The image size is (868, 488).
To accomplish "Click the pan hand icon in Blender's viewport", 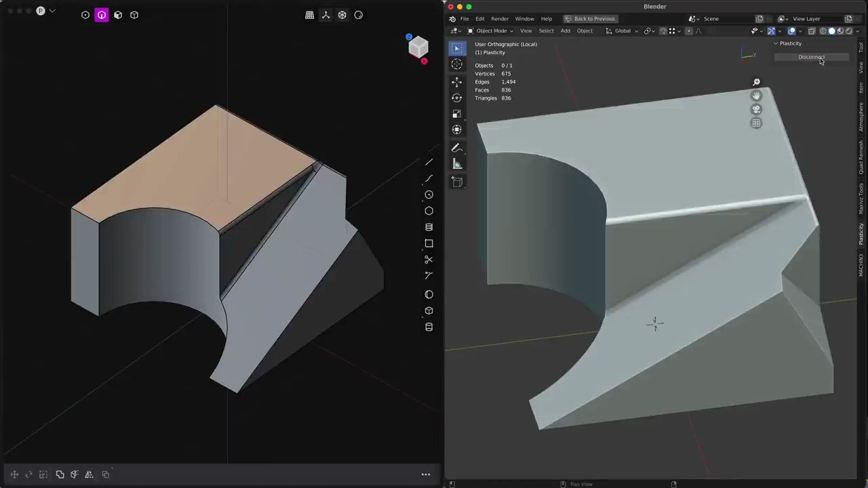I will pos(756,96).
